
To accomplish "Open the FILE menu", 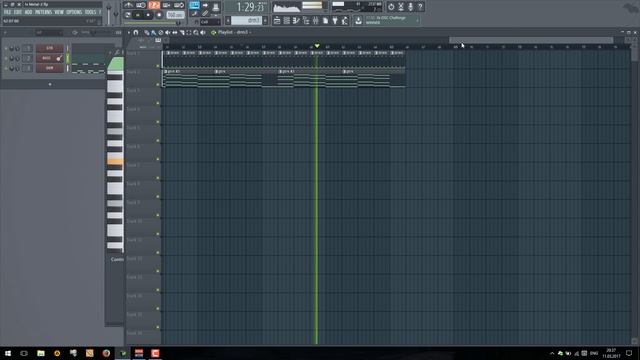I will coord(7,12).
